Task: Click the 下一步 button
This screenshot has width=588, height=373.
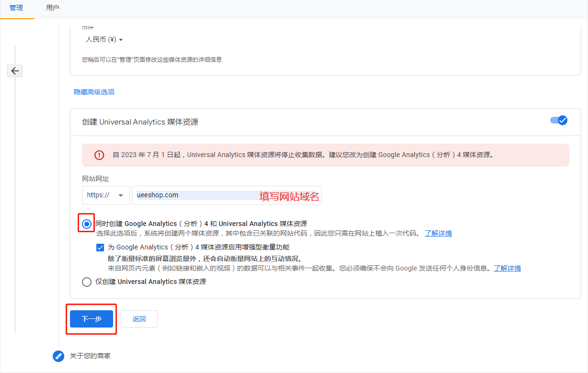Action: tap(92, 319)
